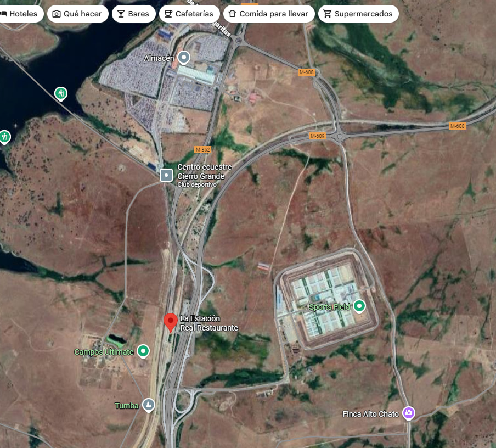Filter by Qué hacer category
Viewport: 496px width, 448px height.
click(77, 14)
